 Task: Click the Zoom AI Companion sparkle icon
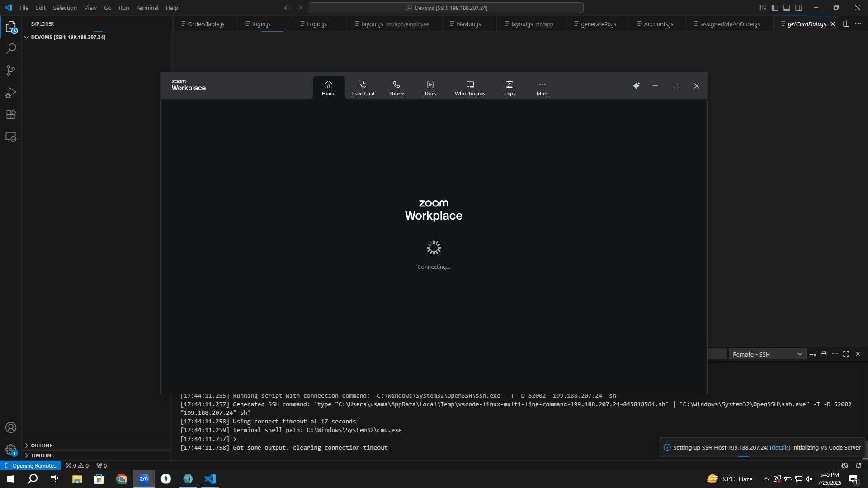point(636,86)
